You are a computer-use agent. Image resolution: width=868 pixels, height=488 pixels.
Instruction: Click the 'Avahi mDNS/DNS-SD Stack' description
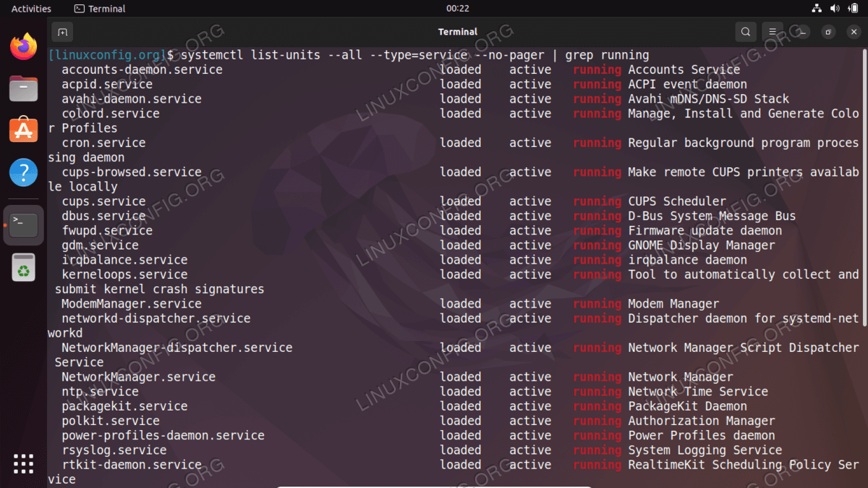tap(709, 98)
